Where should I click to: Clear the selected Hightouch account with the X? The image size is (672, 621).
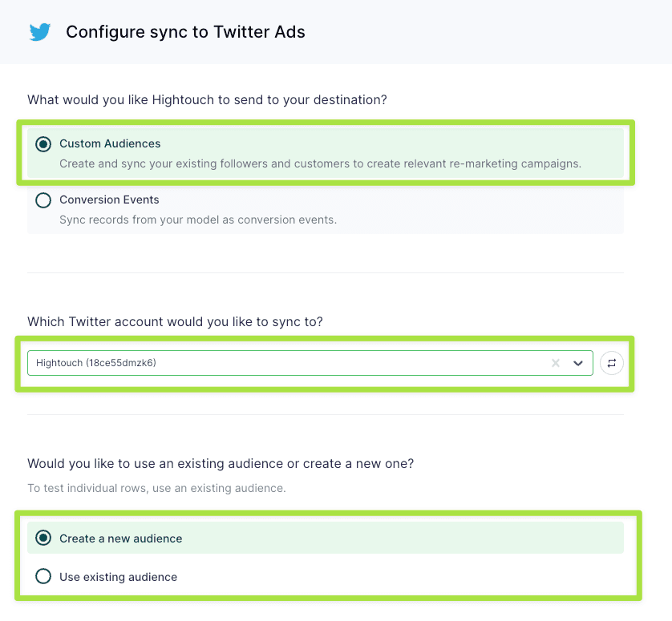[x=556, y=363]
